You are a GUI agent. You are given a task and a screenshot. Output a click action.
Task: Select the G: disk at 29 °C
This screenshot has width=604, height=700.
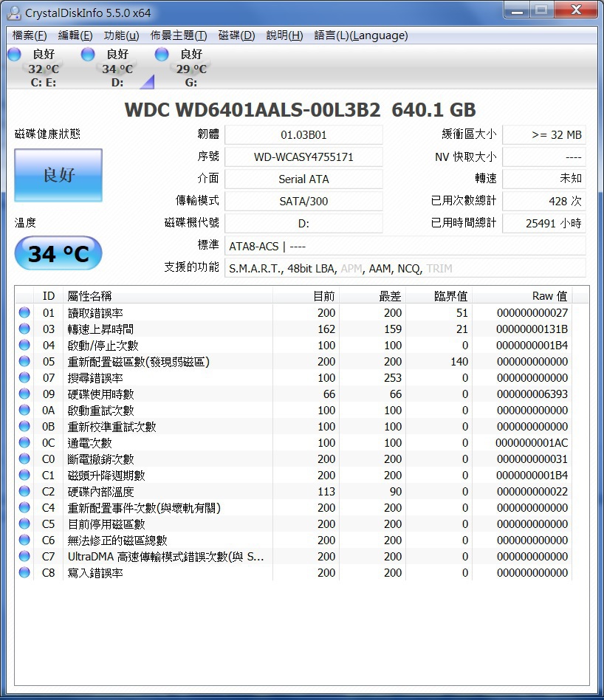click(x=191, y=68)
